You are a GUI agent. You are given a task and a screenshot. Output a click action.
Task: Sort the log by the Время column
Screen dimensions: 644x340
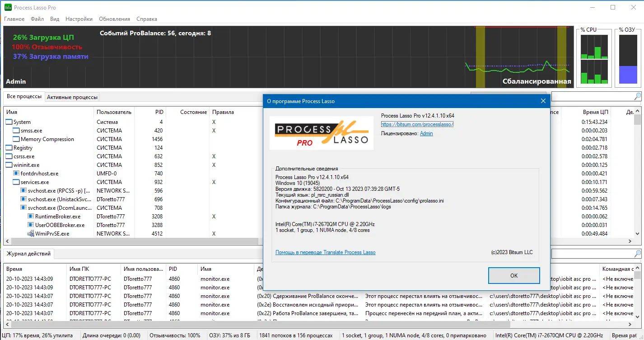pos(35,269)
